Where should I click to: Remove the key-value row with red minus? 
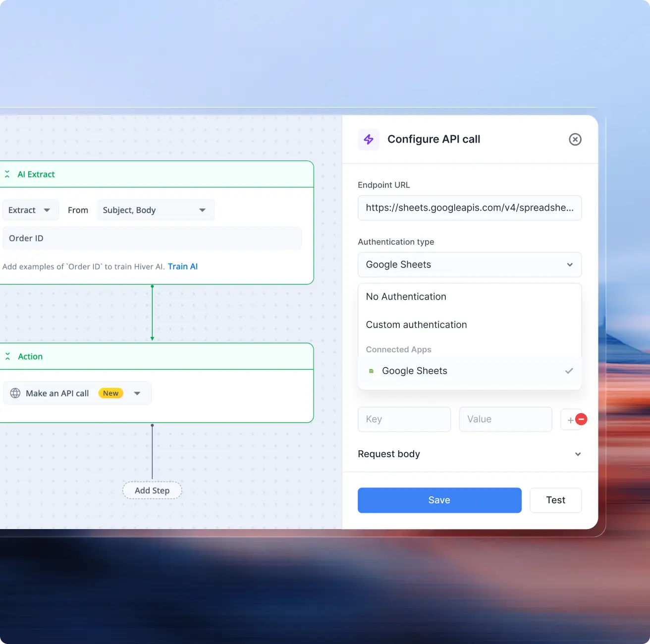(x=582, y=419)
